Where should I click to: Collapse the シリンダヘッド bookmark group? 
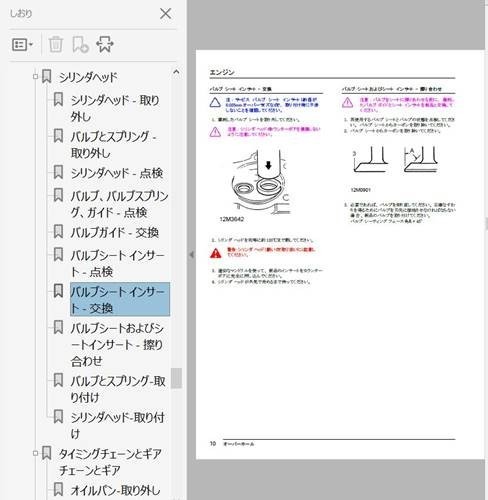35,77
